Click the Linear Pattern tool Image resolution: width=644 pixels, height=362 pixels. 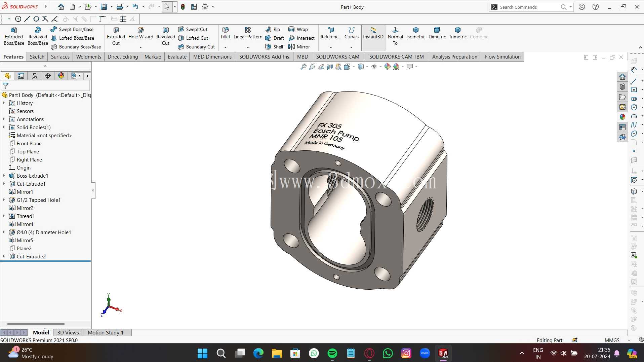pos(248,33)
